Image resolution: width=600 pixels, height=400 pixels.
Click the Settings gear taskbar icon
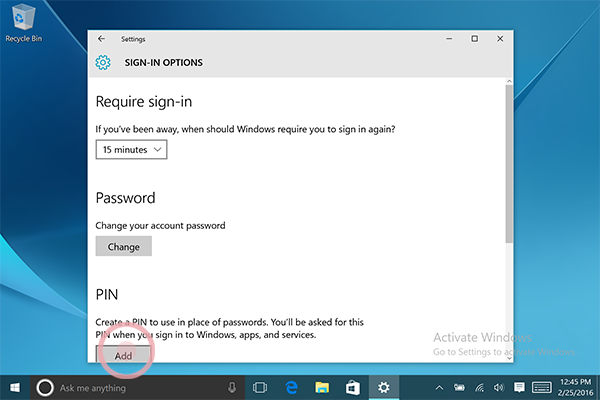(x=384, y=388)
